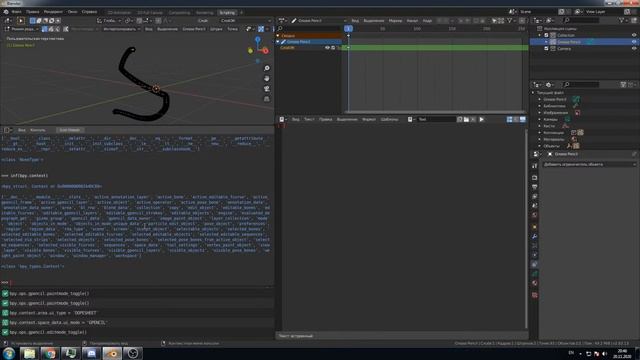640x360 pixels.
Task: Open the dope sheet Grease Pencil mode dropdown
Action: pos(319,20)
